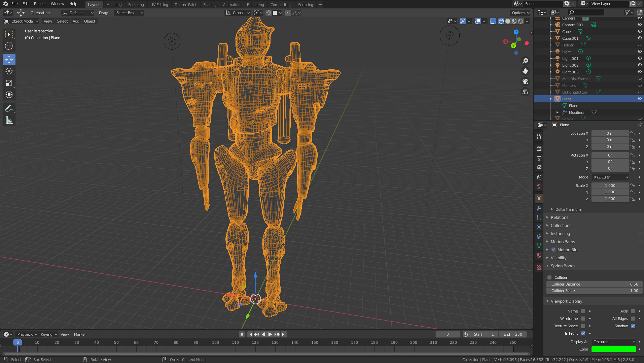Open the Object Data mesh properties tab
644x363 pixels.
click(539, 246)
